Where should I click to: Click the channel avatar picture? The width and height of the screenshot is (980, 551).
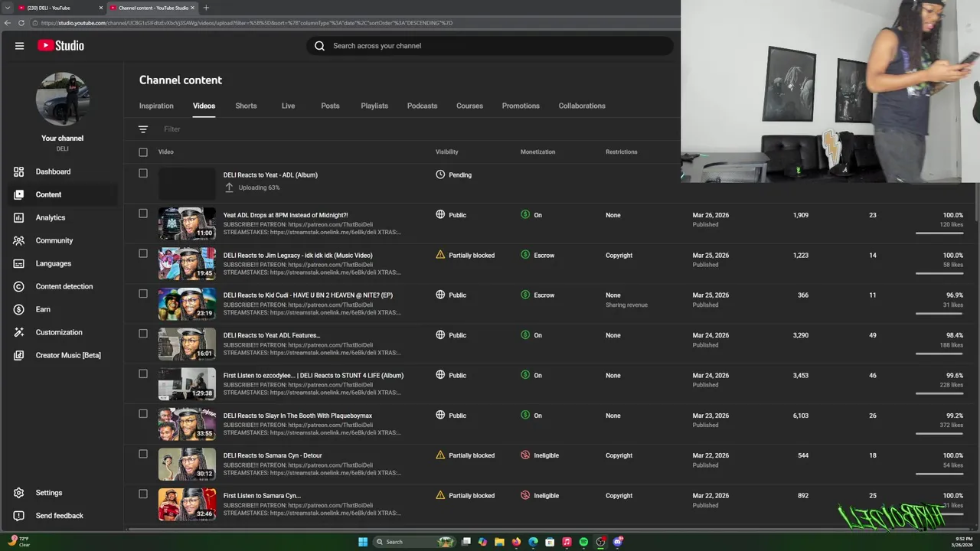tap(63, 99)
